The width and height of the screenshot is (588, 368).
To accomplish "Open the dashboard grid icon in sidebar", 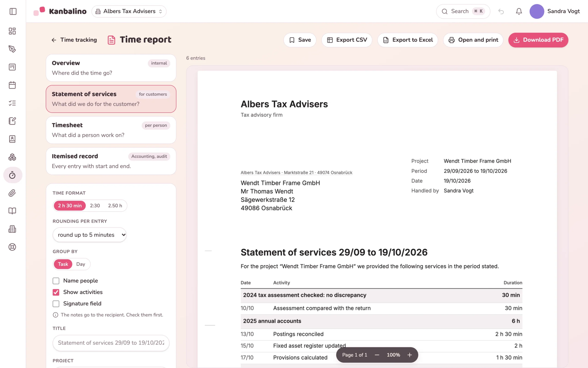I will coord(12,31).
